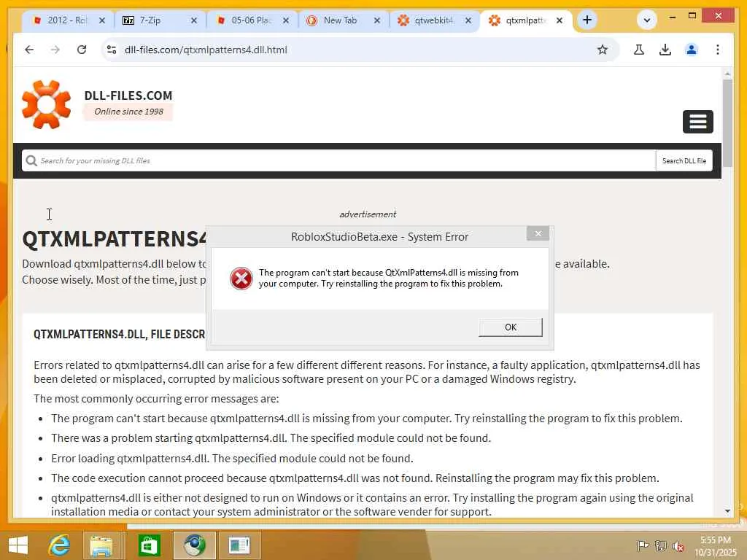Click OK in the System Error dialog
Screen dimensions: 747x560
(x=510, y=327)
